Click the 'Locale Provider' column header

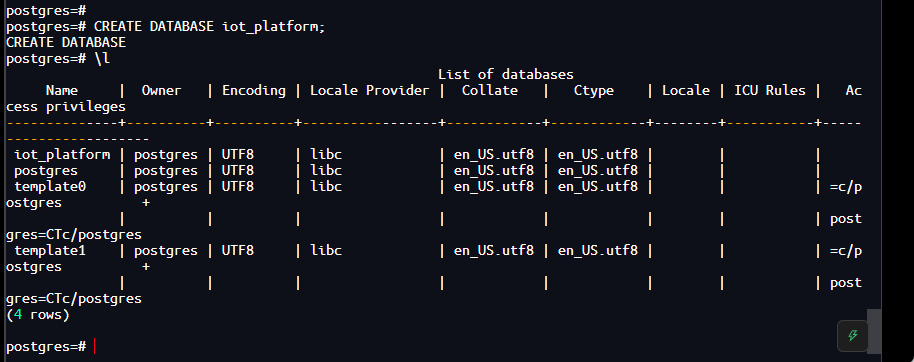(370, 90)
